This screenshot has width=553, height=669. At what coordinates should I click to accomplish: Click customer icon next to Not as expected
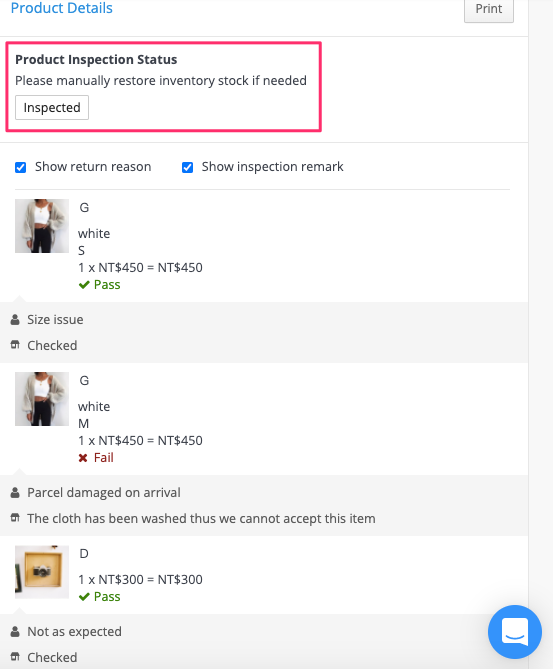pos(15,631)
